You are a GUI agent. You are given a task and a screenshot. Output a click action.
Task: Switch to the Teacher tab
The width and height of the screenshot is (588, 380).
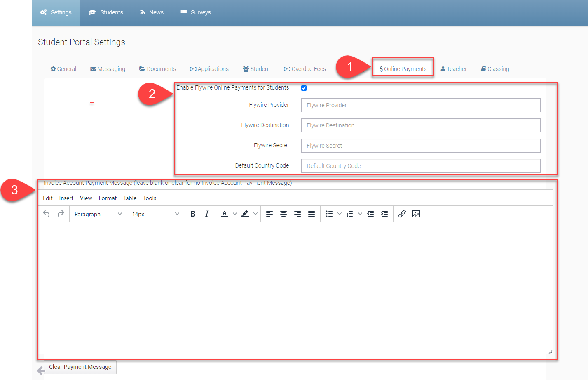pos(454,69)
